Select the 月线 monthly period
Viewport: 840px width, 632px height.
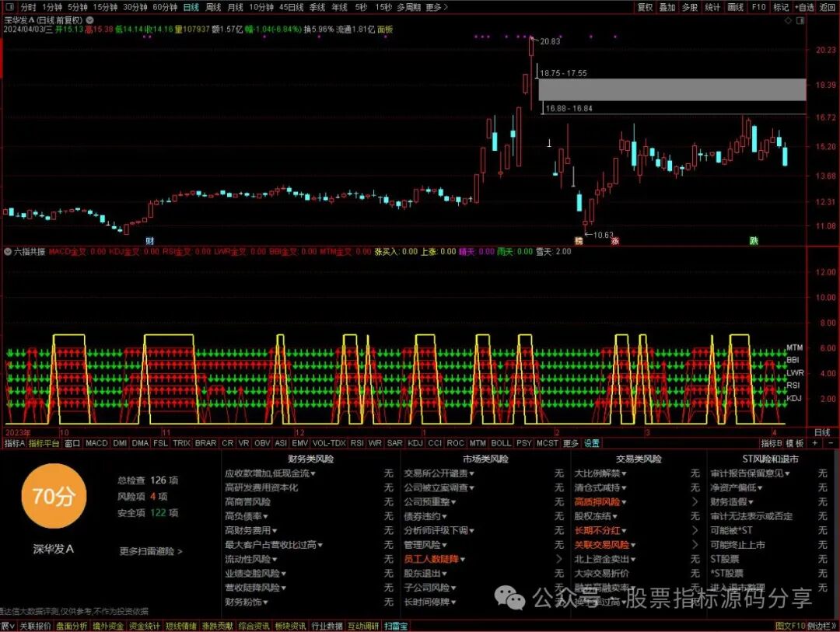pyautogui.click(x=235, y=7)
